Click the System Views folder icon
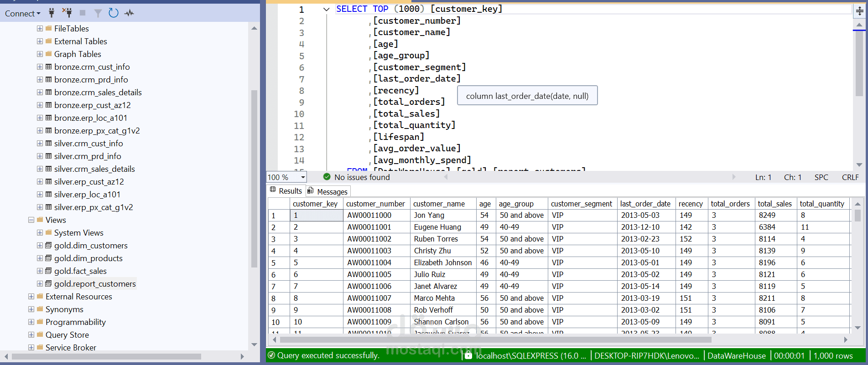Image resolution: width=868 pixels, height=365 pixels. coord(48,232)
